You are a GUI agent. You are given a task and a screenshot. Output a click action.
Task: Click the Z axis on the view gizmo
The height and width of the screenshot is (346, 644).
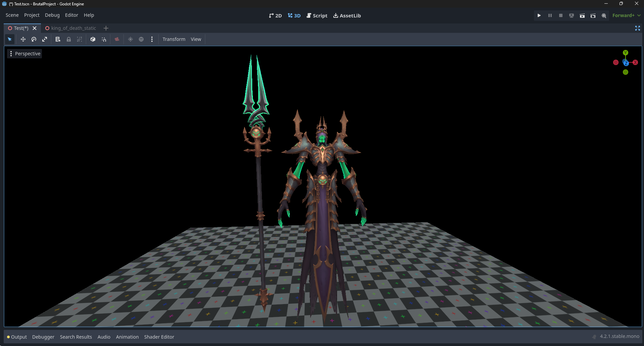pos(626,63)
